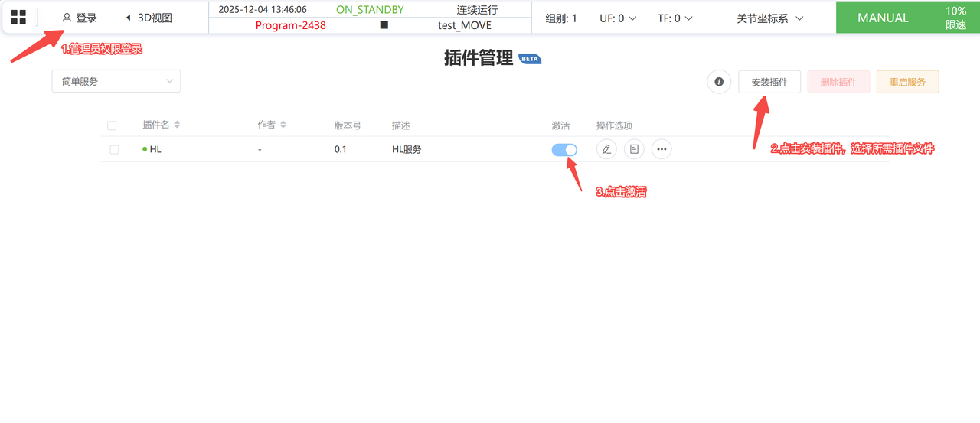The height and width of the screenshot is (423, 980).
Task: Edit the HL plugin with pencil icon
Action: coord(606,149)
